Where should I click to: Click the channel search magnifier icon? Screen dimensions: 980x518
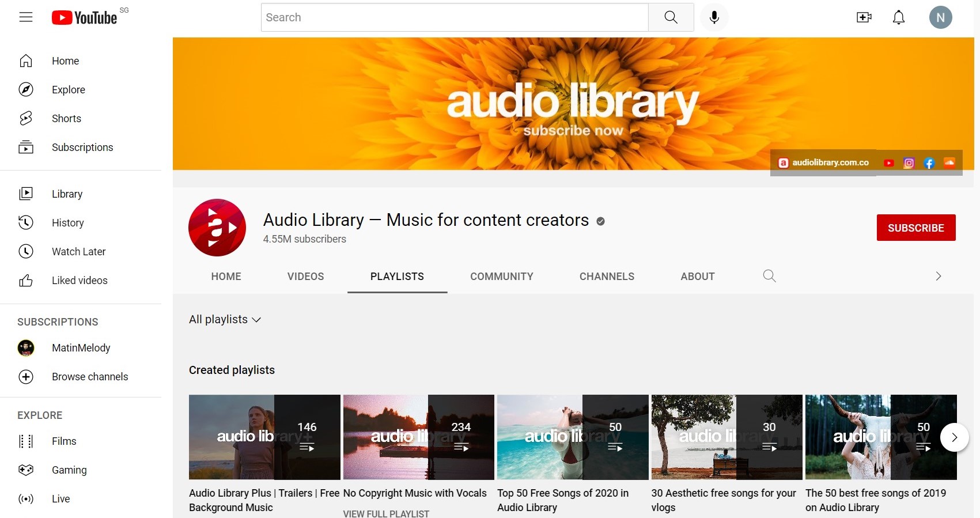(769, 276)
